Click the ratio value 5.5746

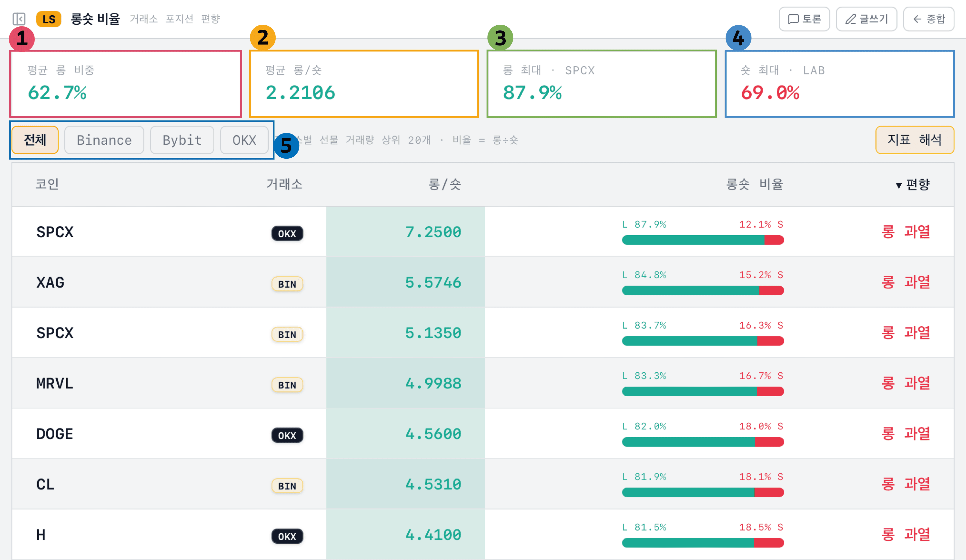[433, 282]
